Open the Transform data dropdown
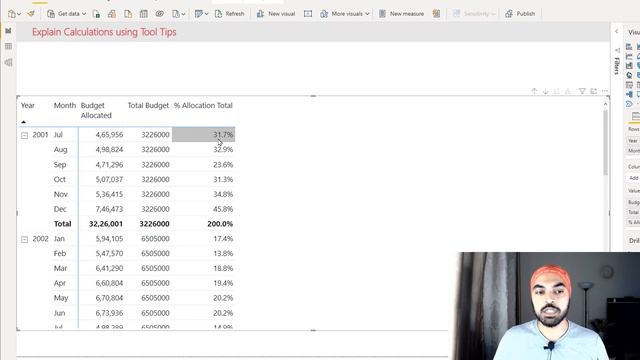 [x=202, y=14]
